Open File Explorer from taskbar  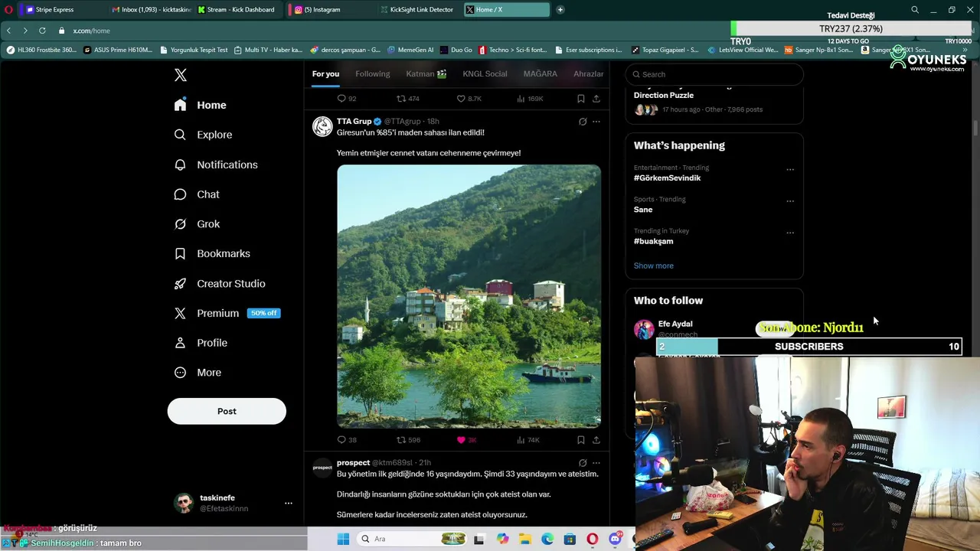[524, 539]
